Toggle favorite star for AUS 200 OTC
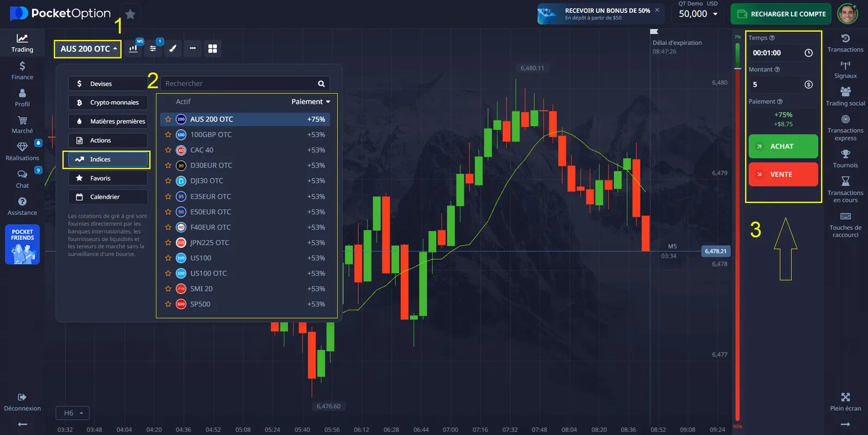This screenshot has height=435, width=868. 168,119
